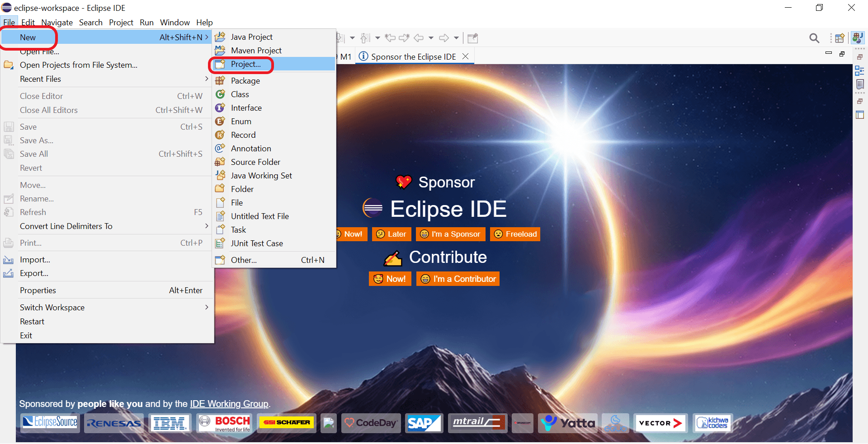Viewport: 868px width, 444px height.
Task: Create a new Package
Action: [274, 81]
